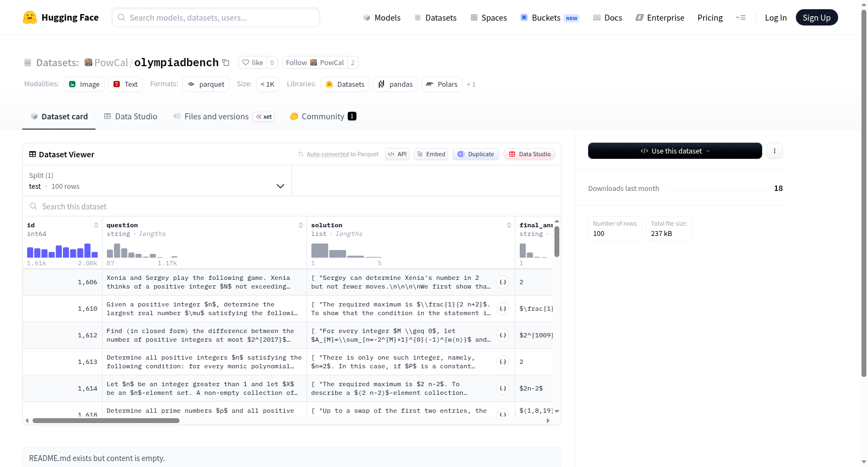Open the PowCal avatar icon beside Datasets
The image size is (868, 467).
click(x=88, y=62)
